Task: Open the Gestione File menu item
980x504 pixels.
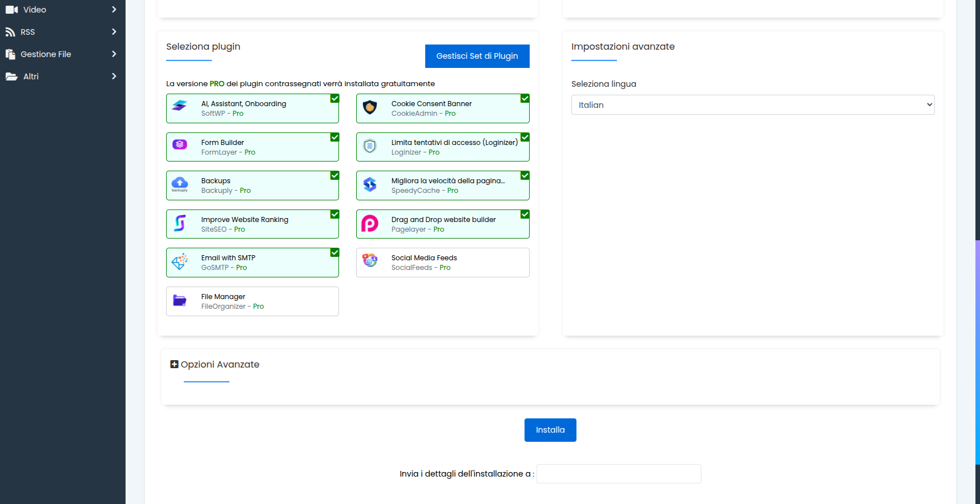Action: (x=62, y=54)
